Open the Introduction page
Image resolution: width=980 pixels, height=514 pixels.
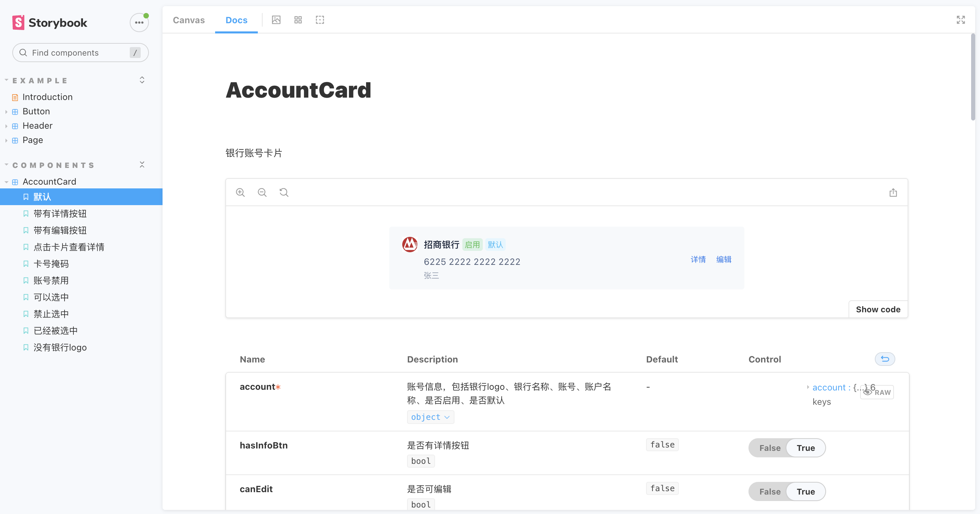pyautogui.click(x=47, y=97)
